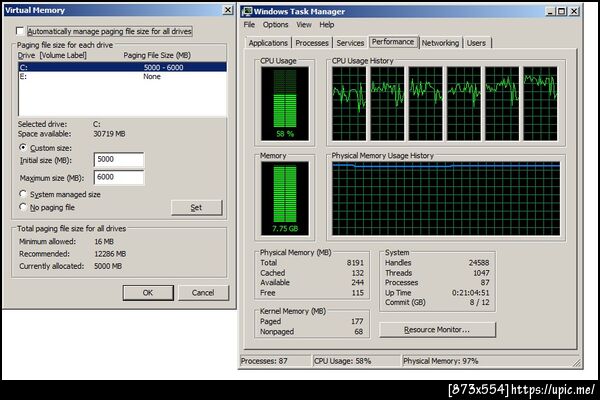The width and height of the screenshot is (600, 400).
Task: Click the Nonpaged value 68
Action: [x=359, y=331]
